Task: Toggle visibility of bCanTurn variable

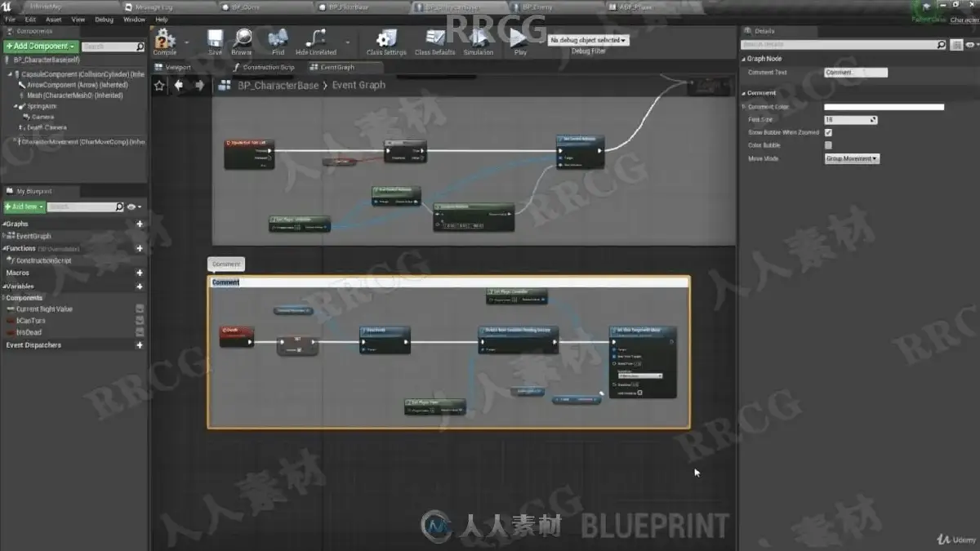Action: (140, 322)
